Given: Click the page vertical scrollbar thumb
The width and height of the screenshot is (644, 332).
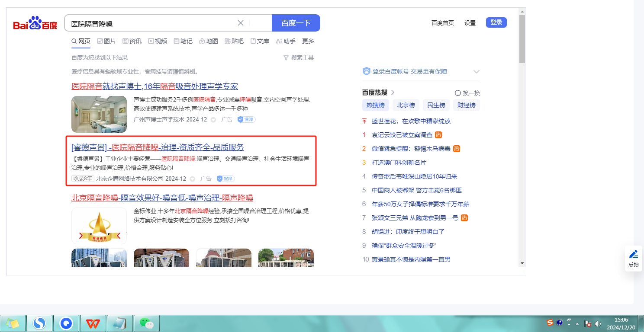Looking at the screenshot, I should [522, 39].
